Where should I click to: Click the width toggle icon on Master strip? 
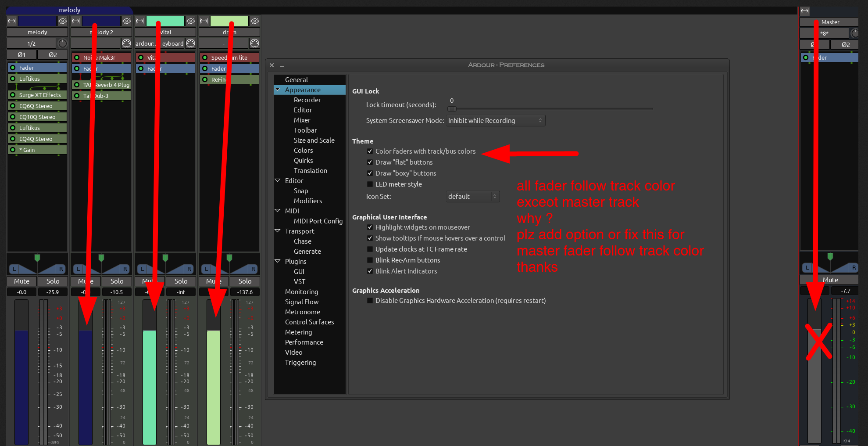tap(805, 11)
